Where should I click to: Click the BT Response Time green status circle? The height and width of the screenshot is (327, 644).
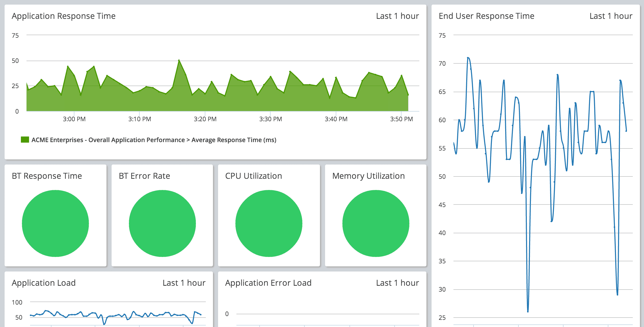pyautogui.click(x=55, y=223)
